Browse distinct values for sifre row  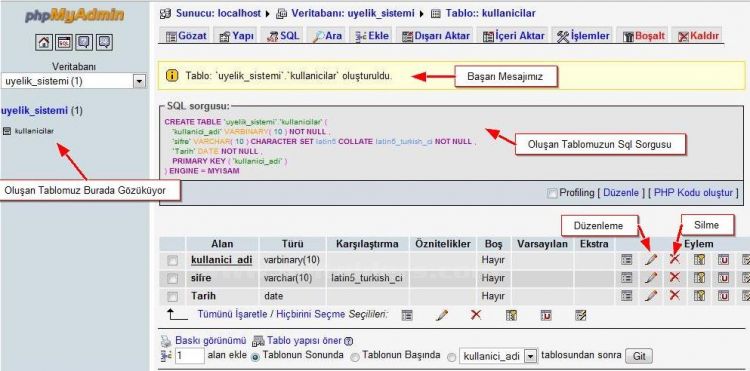click(x=627, y=277)
